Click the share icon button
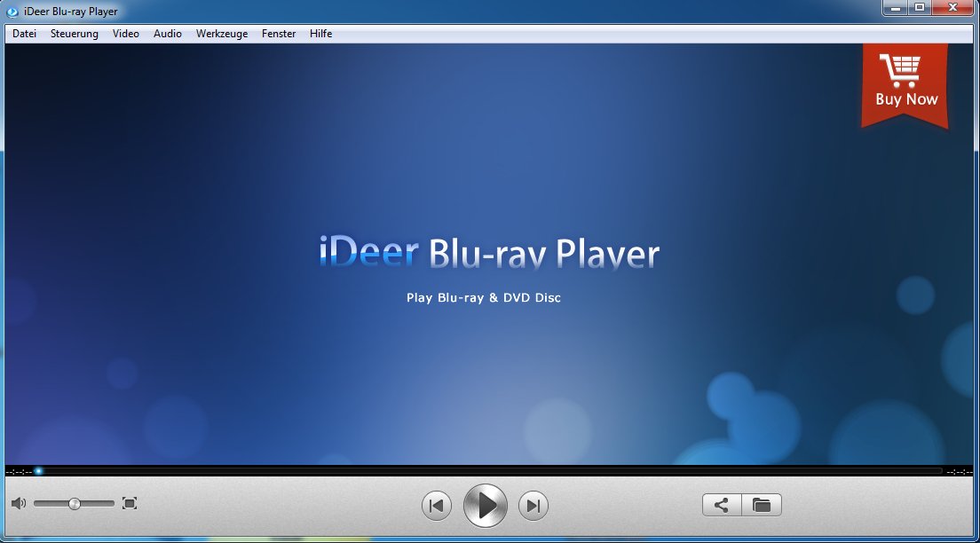This screenshot has height=543, width=980. tap(722, 505)
